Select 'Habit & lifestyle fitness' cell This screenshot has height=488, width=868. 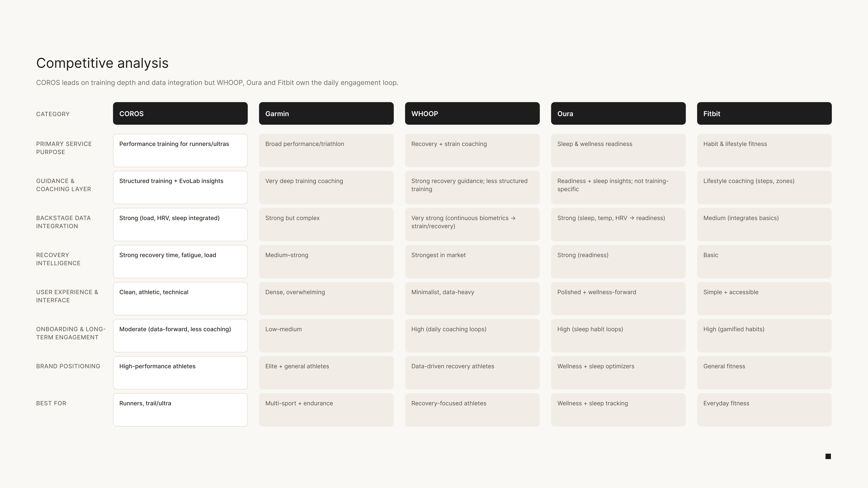tap(764, 151)
